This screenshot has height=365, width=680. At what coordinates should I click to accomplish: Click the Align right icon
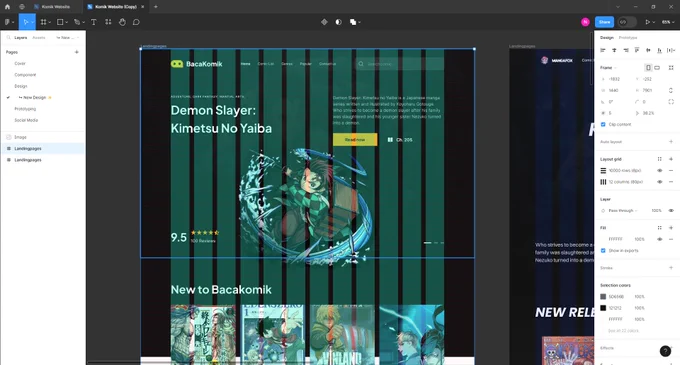(625, 50)
